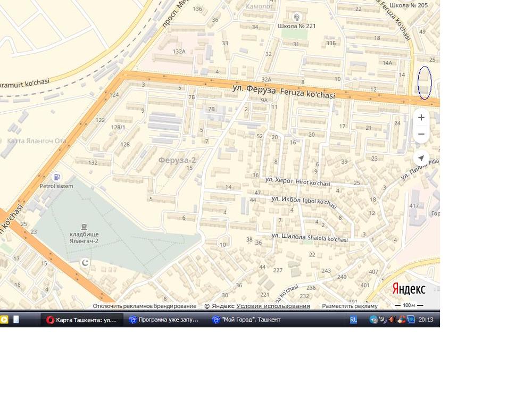Screen dimensions: 532x399
Task: Click the Skype tray icon
Action: (x=373, y=320)
